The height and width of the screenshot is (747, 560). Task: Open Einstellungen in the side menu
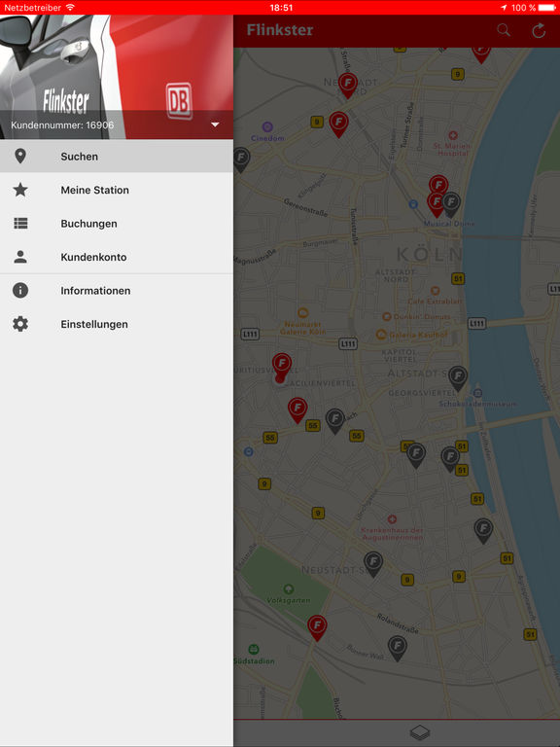coord(117,324)
